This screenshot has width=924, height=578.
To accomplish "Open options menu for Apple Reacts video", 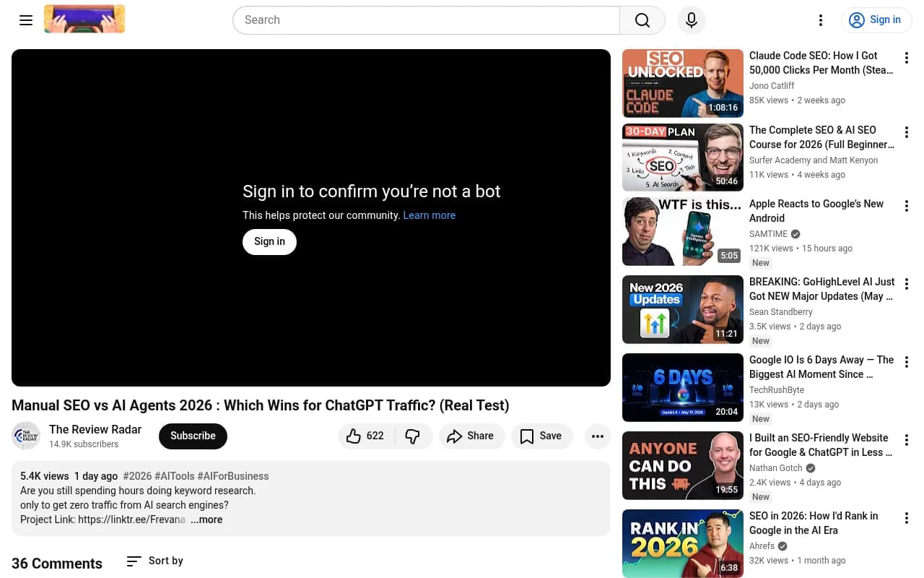I will coord(907,206).
